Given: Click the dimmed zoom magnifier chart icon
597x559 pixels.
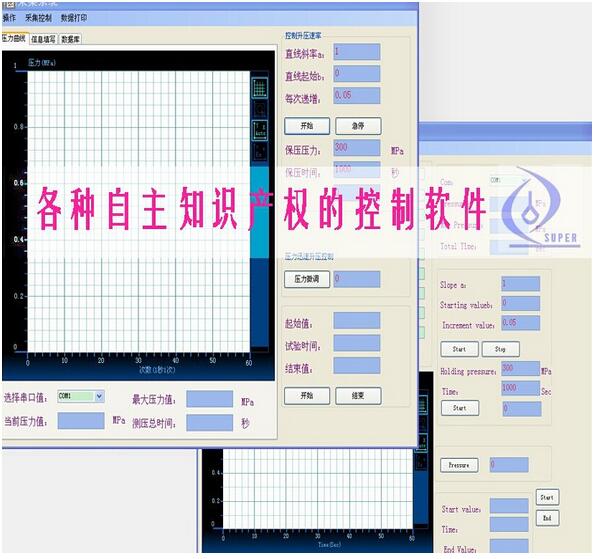Looking at the screenshot, I should pos(260,110).
